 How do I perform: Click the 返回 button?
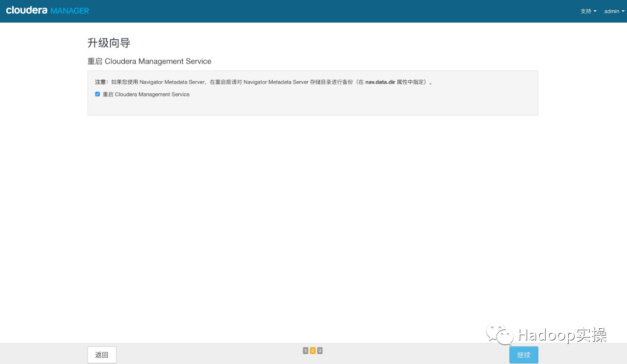point(102,355)
